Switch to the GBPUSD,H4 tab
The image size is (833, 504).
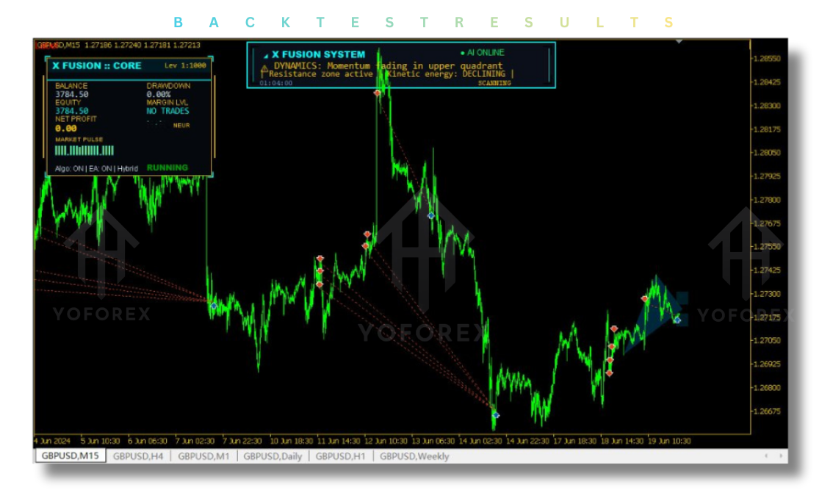click(138, 456)
